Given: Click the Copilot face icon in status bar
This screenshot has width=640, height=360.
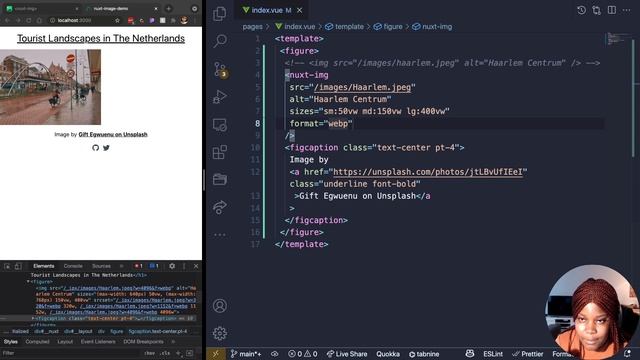Looking at the screenshot, I should point(470,353).
